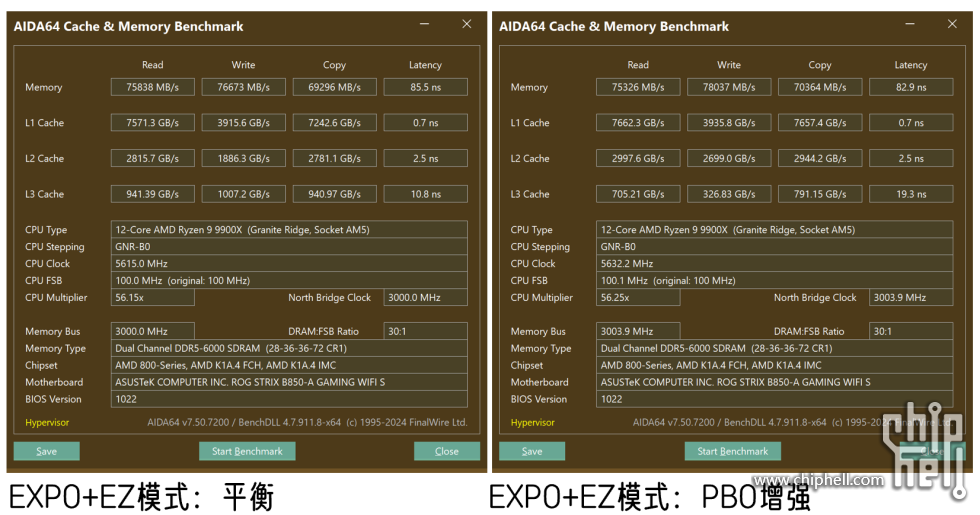Close the right AIDA64 window via X
980x515 pixels.
(x=952, y=24)
